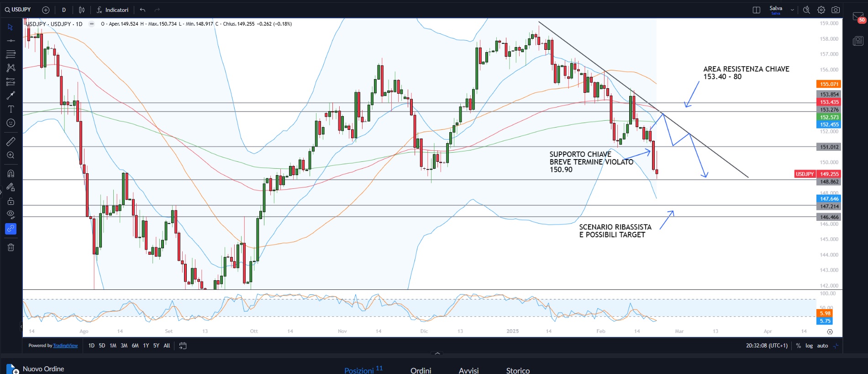This screenshot has height=374, width=868.
Task: Toggle logarithmic scale with log button
Action: 809,346
